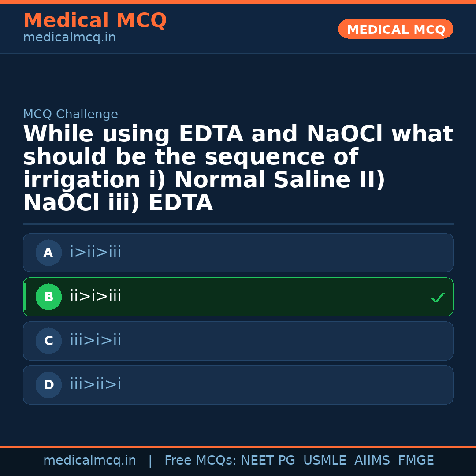The height and width of the screenshot is (476, 476).
Task: Click the Free MCQs text in footer
Action: pyautogui.click(x=200, y=461)
